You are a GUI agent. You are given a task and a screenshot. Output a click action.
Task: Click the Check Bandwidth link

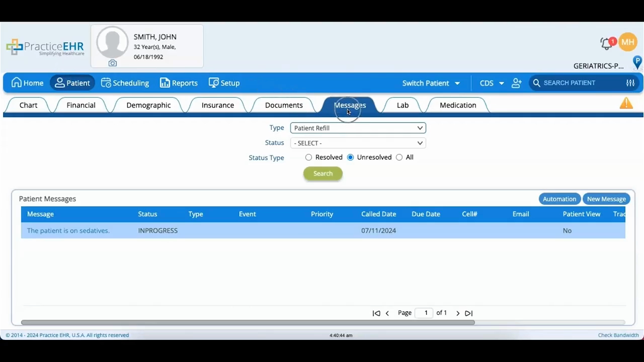pyautogui.click(x=618, y=335)
